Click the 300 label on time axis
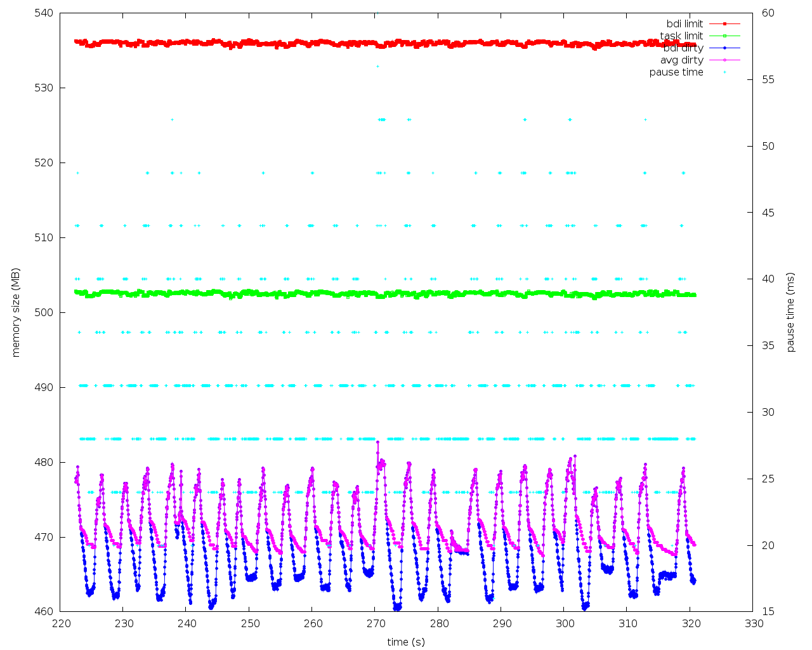Screen dimensions: 812x650 565,624
